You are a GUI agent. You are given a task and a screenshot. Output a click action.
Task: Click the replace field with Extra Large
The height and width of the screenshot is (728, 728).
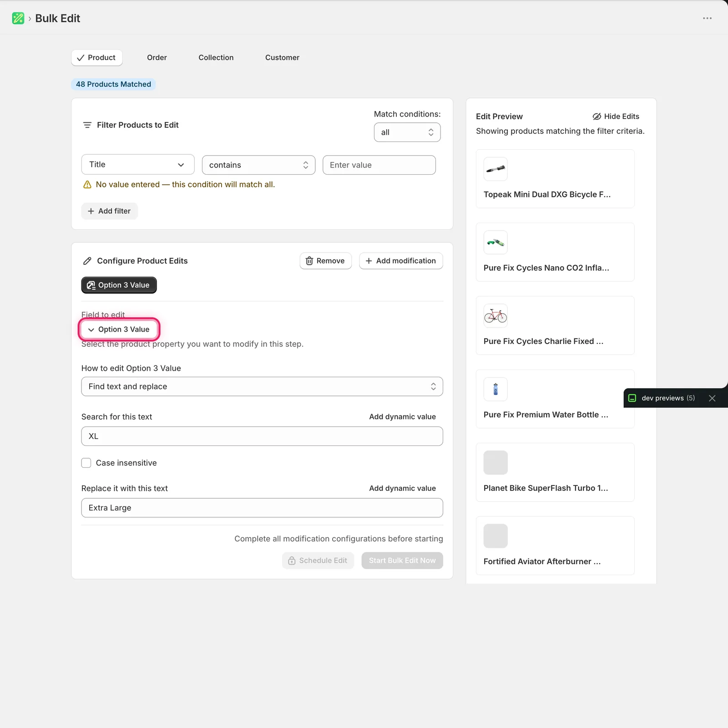coord(262,508)
